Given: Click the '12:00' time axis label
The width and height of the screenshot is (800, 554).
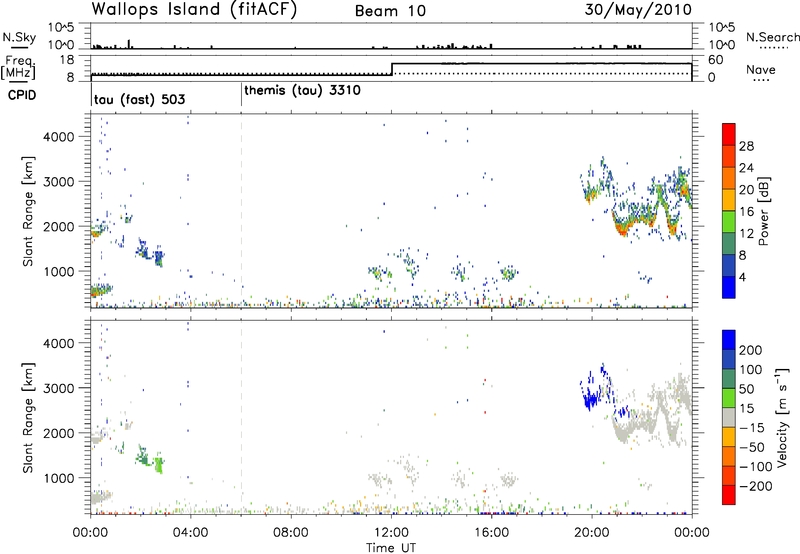Looking at the screenshot, I should pyautogui.click(x=391, y=533).
